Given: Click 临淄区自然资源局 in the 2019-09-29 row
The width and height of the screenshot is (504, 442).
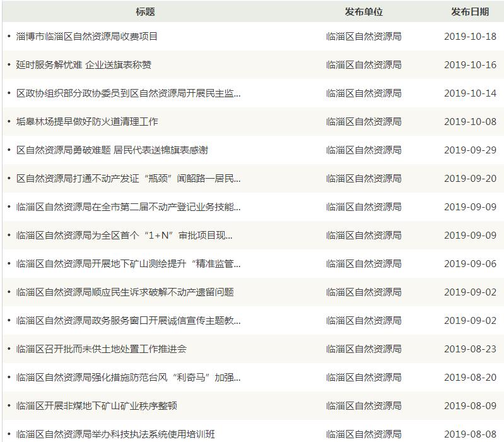Looking at the screenshot, I should pyautogui.click(x=364, y=150).
